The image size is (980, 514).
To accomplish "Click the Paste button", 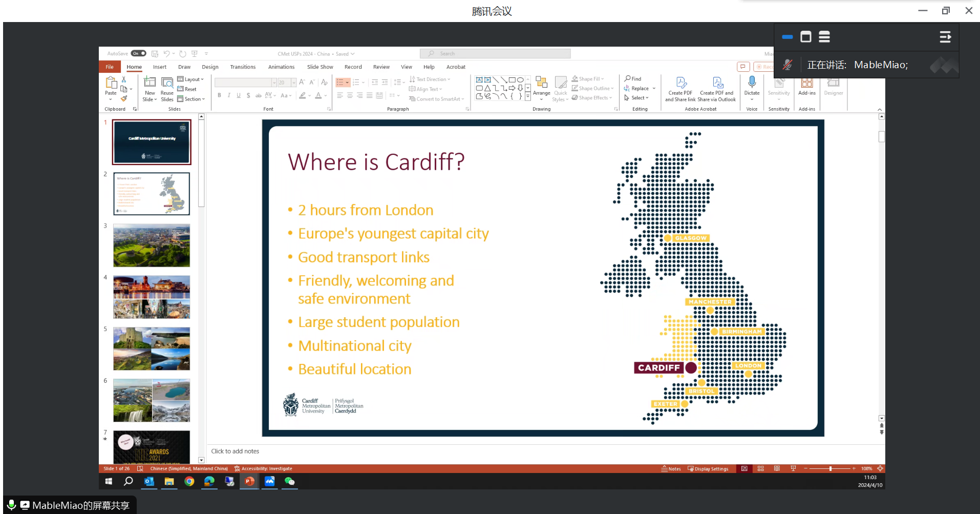I will click(x=111, y=89).
